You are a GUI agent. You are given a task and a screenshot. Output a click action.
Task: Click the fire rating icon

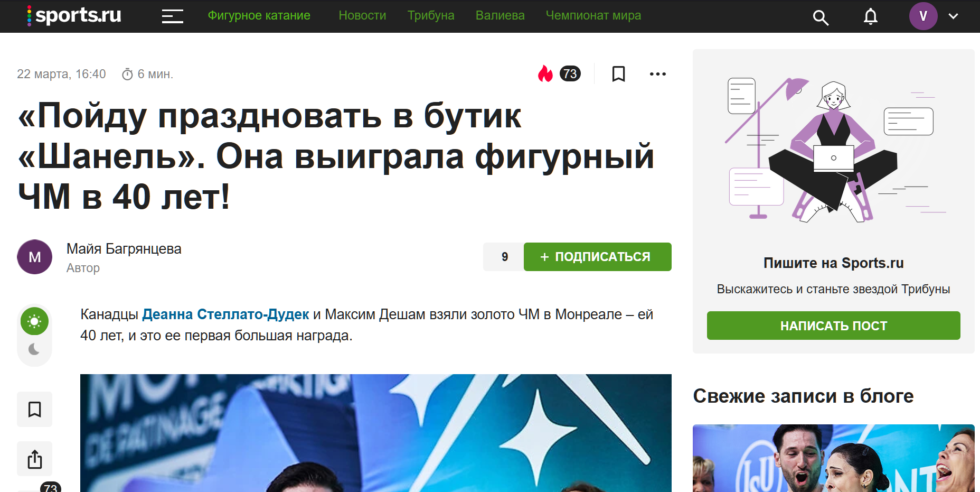pyautogui.click(x=545, y=73)
